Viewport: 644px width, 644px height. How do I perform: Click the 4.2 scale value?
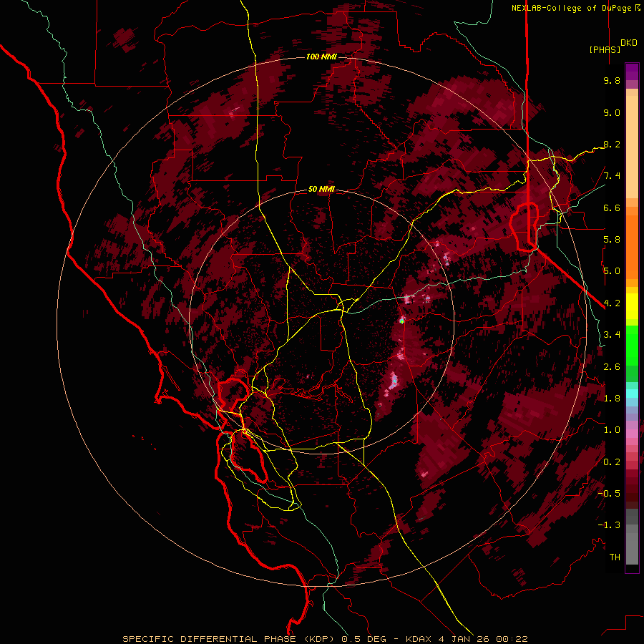pyautogui.click(x=612, y=303)
